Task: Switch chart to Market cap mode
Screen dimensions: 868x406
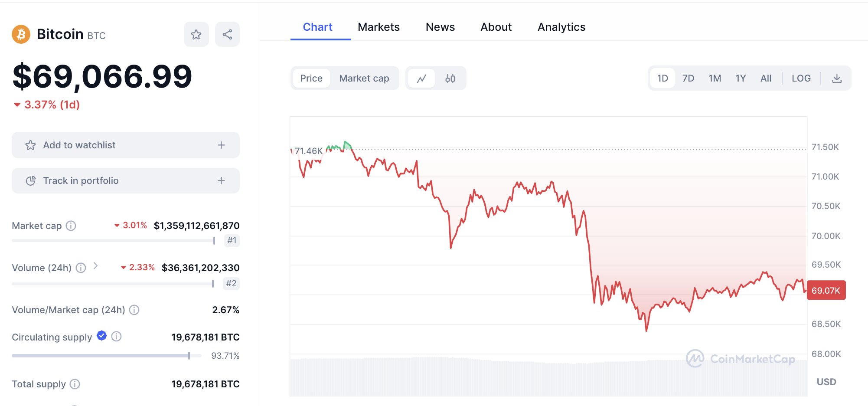Action: [x=364, y=79]
